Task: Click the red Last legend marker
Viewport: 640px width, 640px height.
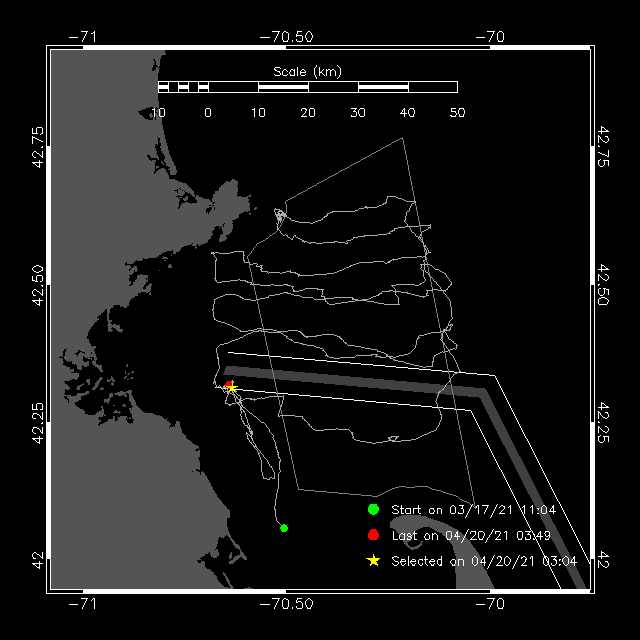Action: tap(373, 535)
